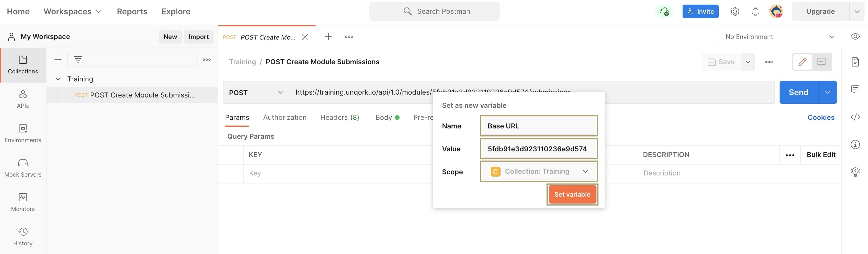This screenshot has width=868, height=254.
Task: Click the query param Description field
Action: coord(739,173)
